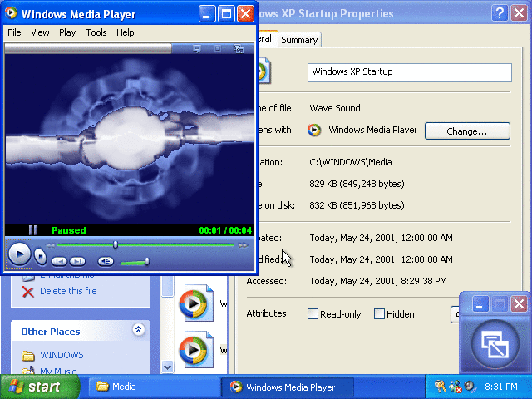Click the 832 KB (851,968 bytes) size on disk value

(x=357, y=205)
